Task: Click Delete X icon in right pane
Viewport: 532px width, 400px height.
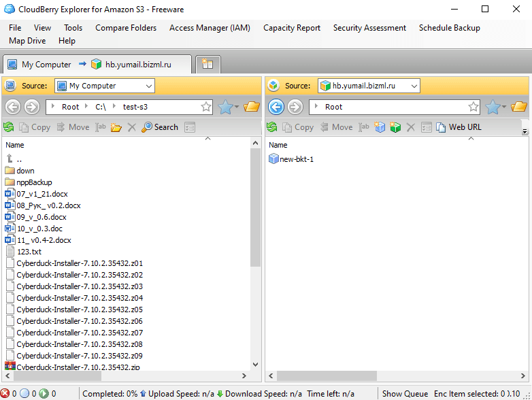Action: point(411,128)
